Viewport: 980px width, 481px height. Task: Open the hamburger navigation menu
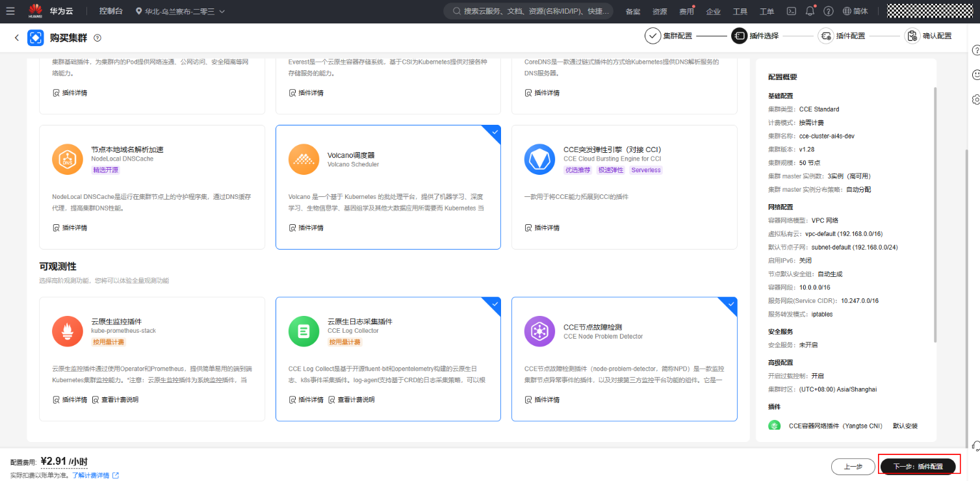tap(10, 11)
